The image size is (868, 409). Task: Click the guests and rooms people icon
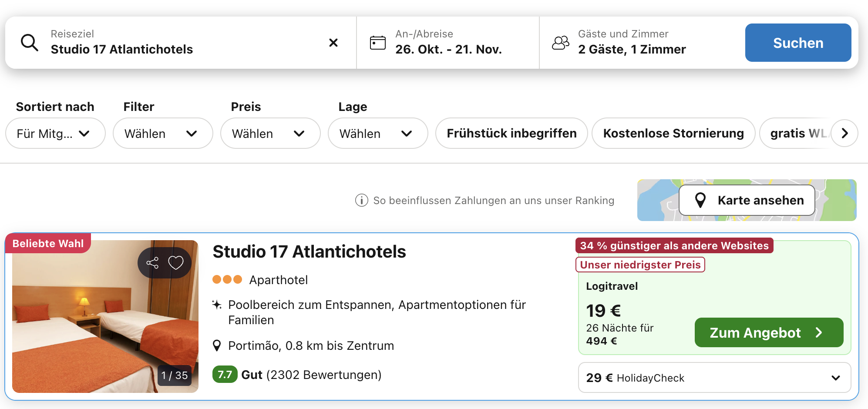point(560,43)
